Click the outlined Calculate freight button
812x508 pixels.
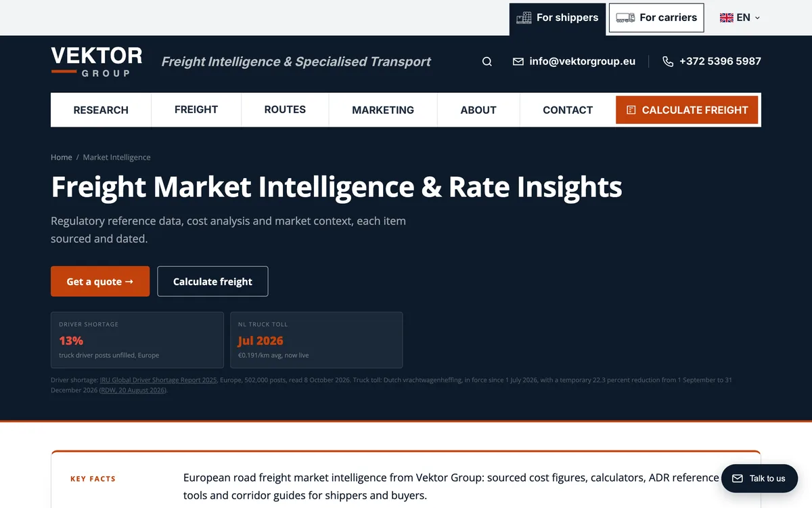point(212,281)
